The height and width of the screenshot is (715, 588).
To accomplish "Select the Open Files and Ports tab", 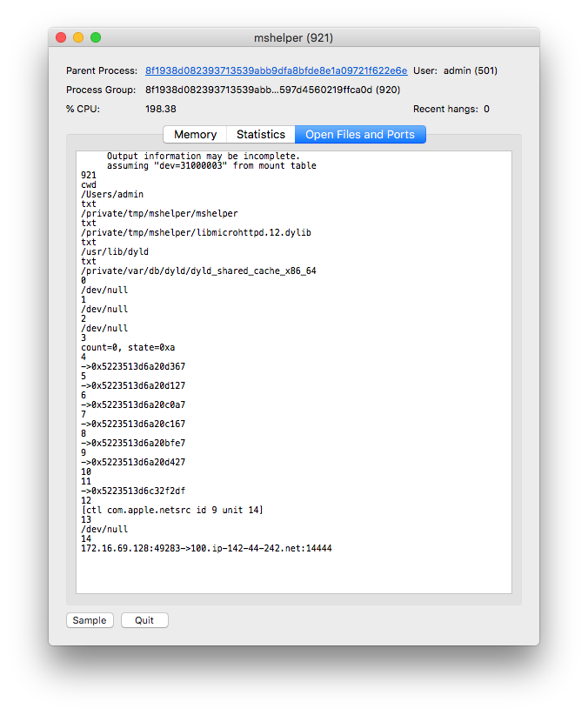I will 360,135.
